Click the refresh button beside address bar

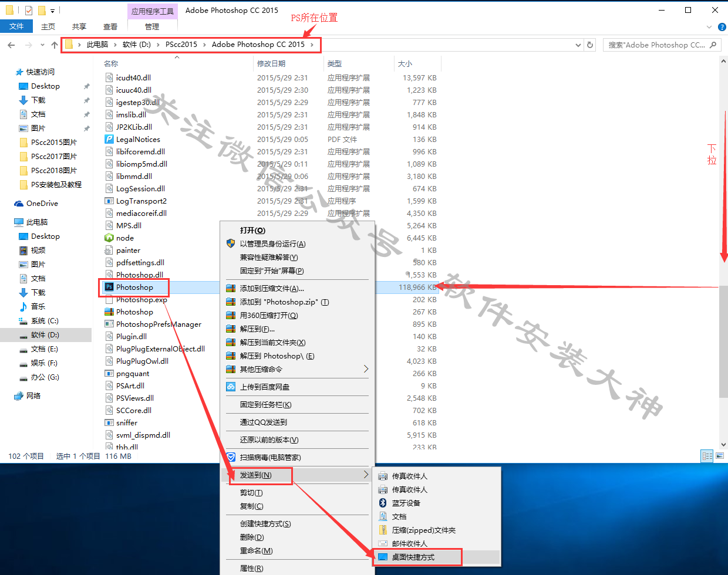pyautogui.click(x=590, y=45)
